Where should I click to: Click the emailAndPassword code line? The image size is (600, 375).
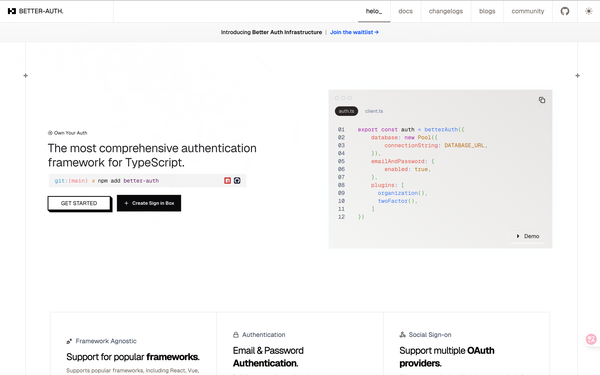[403, 161]
